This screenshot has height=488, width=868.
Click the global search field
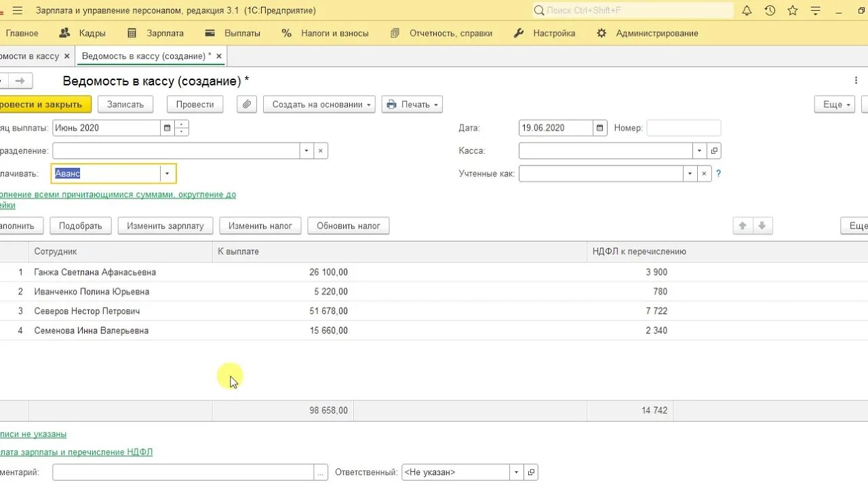632,11
